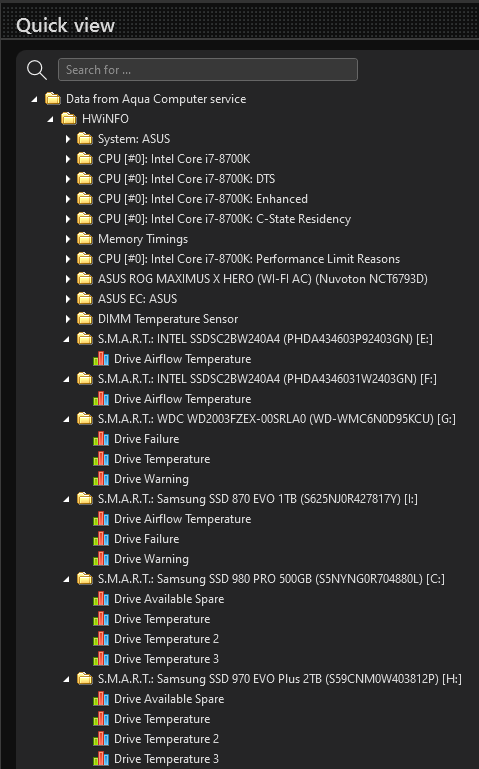479x769 pixels.
Task: Click sensor icon of 980 PRO Available Spare
Action: [x=101, y=599]
